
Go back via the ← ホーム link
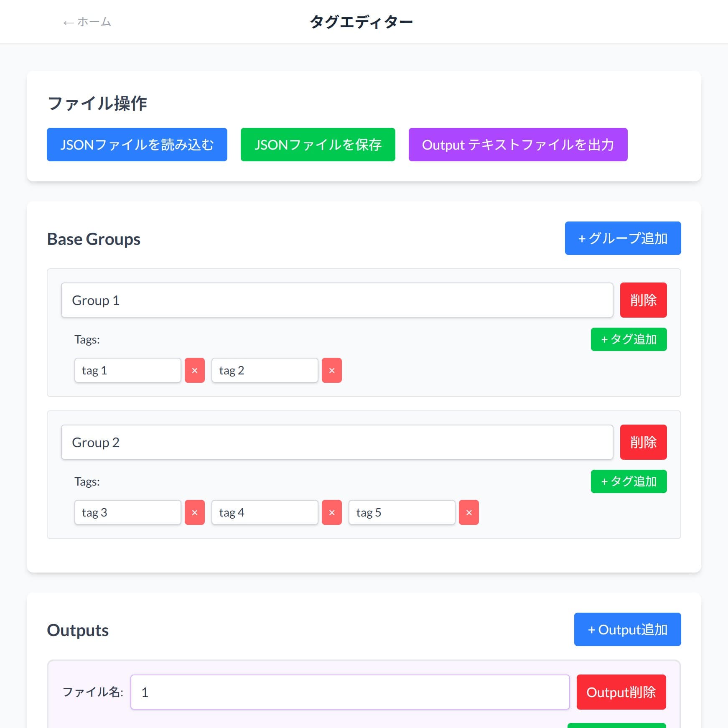(87, 22)
